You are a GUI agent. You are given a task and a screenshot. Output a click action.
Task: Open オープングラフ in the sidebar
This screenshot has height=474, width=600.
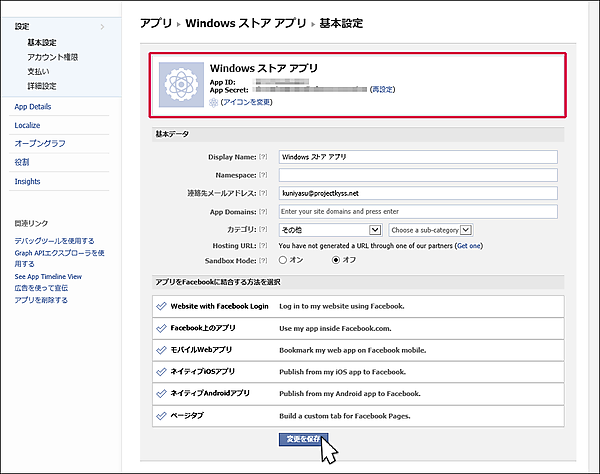(x=40, y=143)
